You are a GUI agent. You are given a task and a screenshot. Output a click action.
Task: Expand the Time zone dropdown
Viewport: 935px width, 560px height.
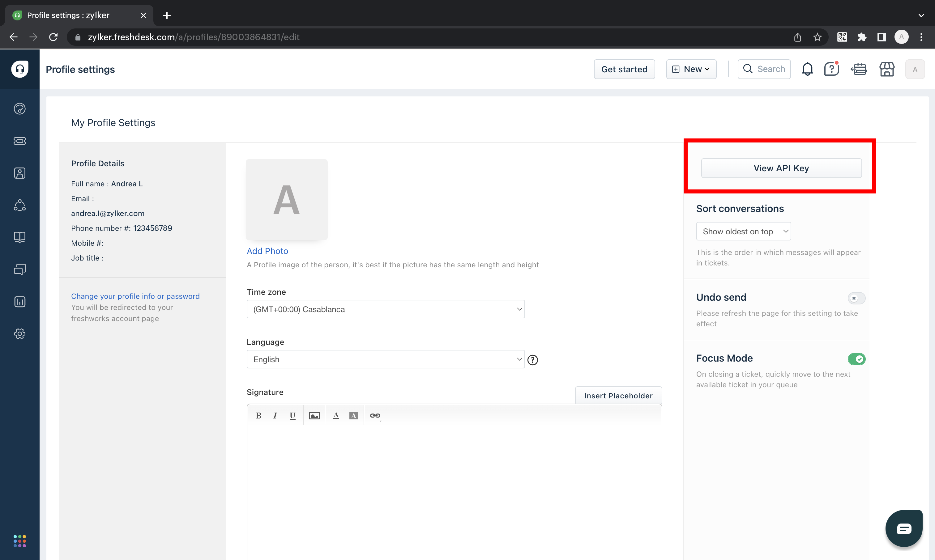pos(385,309)
